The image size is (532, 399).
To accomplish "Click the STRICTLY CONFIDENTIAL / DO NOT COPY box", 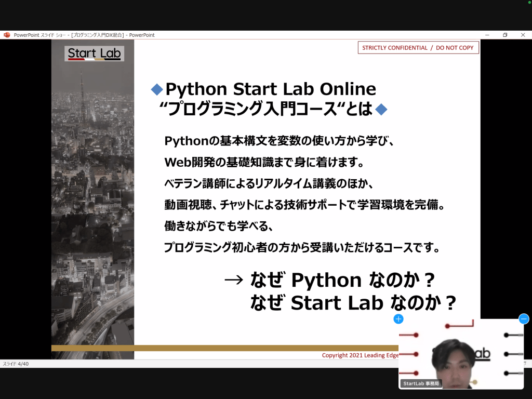I will pos(418,48).
